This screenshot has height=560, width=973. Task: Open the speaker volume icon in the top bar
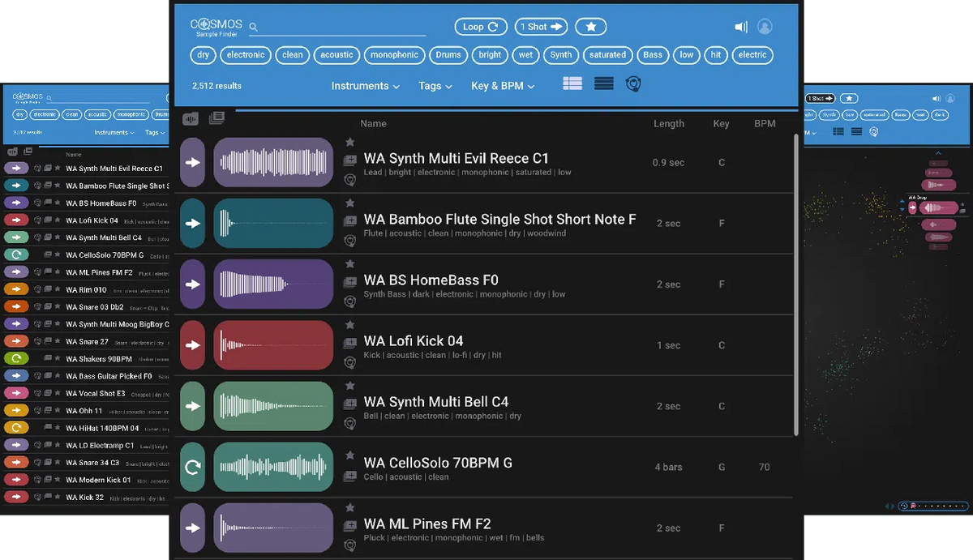[740, 26]
